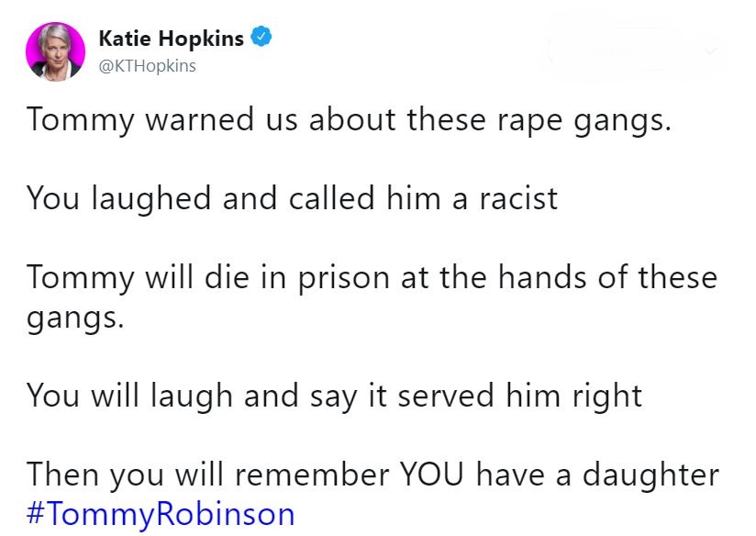Viewport: 756px width, 536px height.
Task: Click the line 'You laughed and called him a racist'
Action: pos(292,199)
